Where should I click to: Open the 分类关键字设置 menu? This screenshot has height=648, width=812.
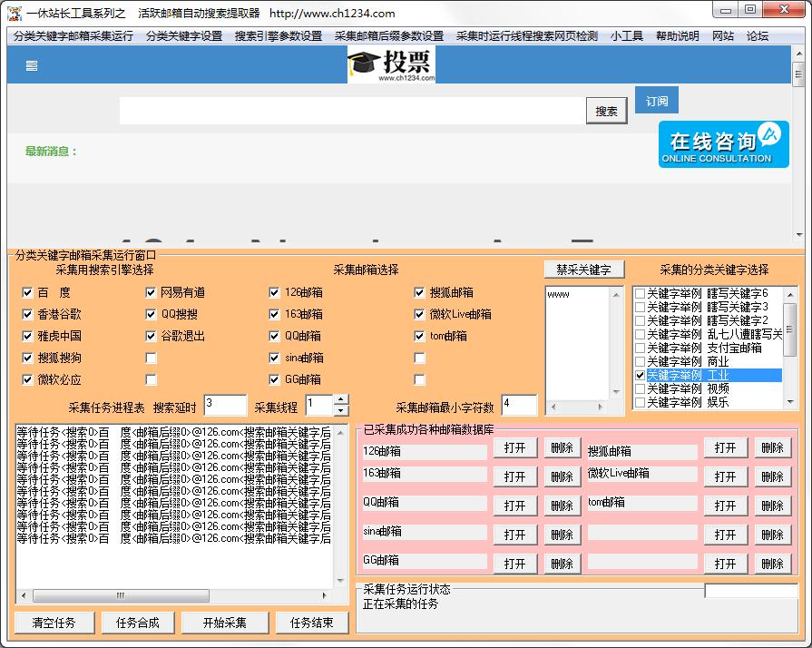(184, 36)
